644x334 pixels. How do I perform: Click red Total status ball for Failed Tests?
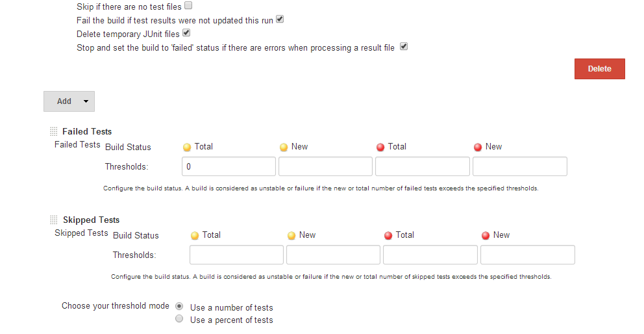click(380, 147)
